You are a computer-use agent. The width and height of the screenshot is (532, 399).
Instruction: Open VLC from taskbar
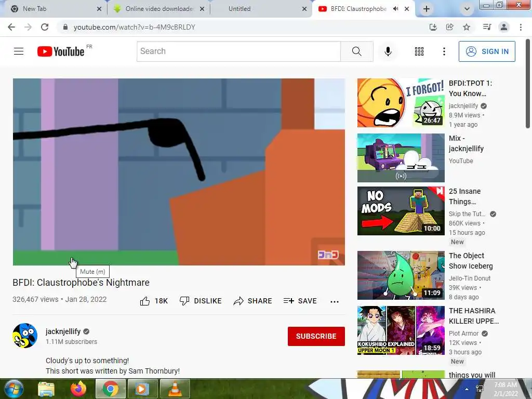[x=175, y=389]
